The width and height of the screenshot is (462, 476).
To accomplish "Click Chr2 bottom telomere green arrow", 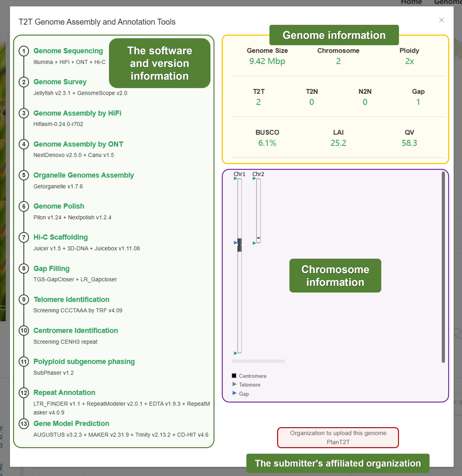I will click(x=254, y=243).
